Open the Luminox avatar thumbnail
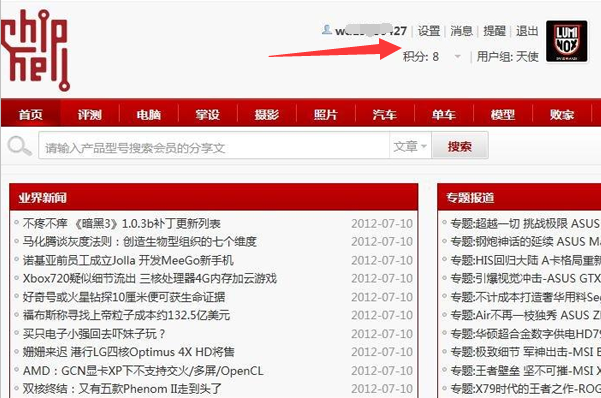Screen dimensions: 601x398 pyautogui.click(x=567, y=41)
